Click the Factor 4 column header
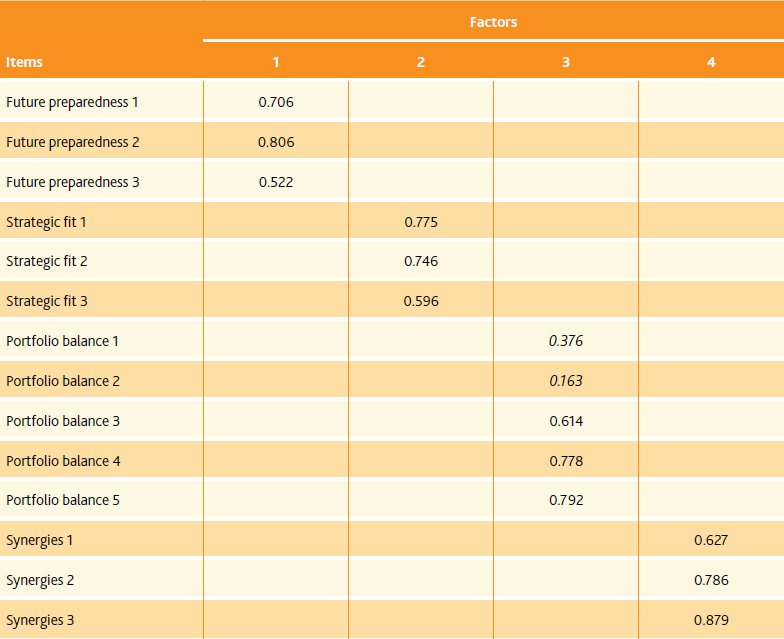This screenshot has width=784, height=639. coord(710,62)
